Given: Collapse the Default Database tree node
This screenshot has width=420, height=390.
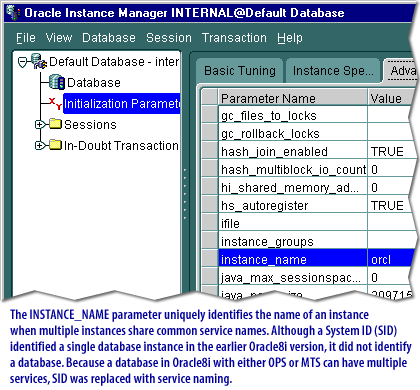Looking at the screenshot, I should pos(23,62).
